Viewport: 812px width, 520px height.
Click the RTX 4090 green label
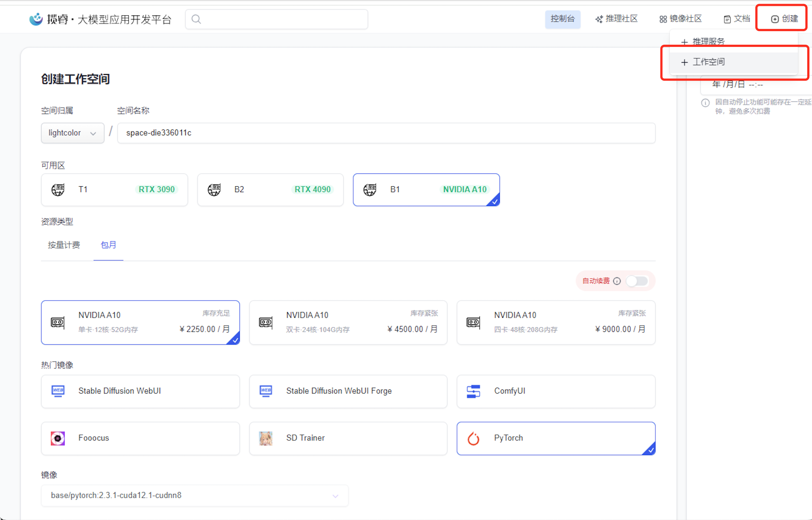[x=312, y=189]
